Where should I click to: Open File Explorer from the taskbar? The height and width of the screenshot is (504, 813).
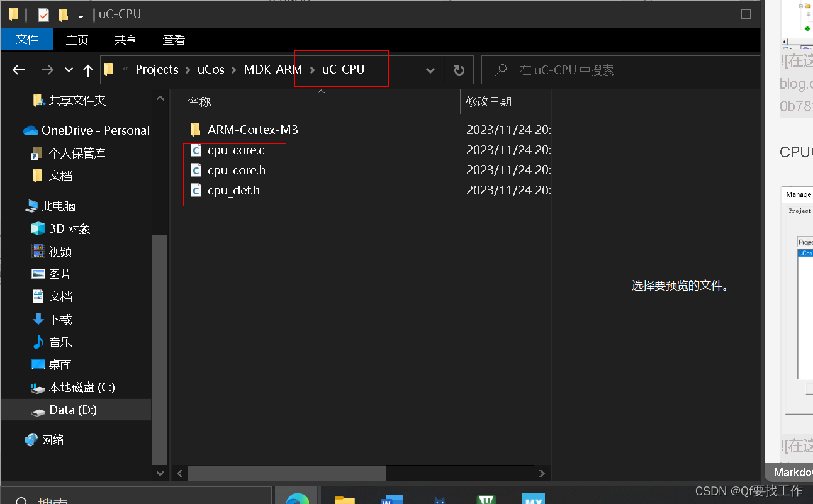[344, 499]
